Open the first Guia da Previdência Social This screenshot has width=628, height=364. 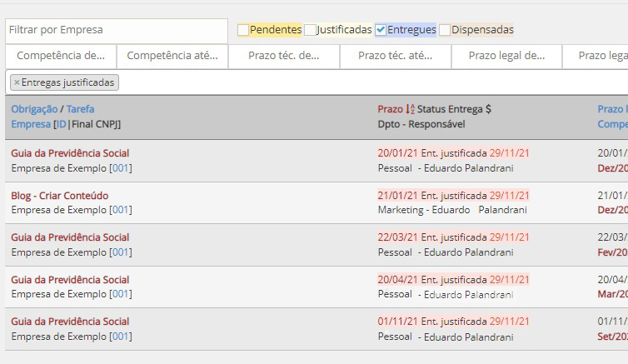click(70, 153)
